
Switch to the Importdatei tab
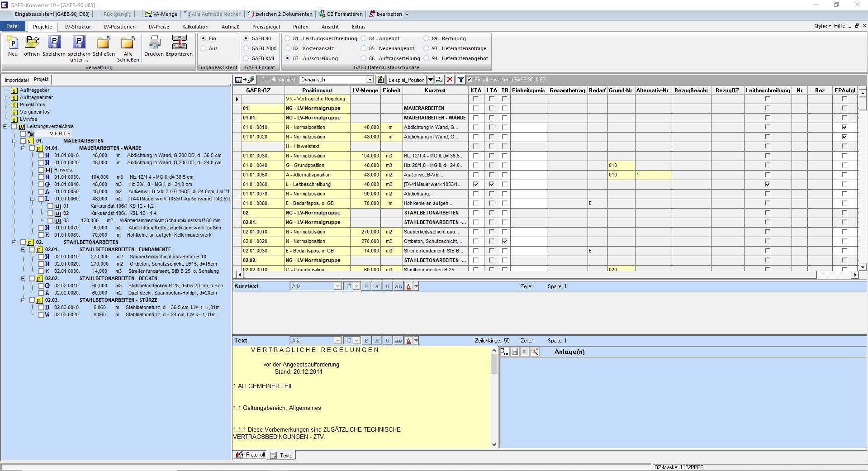pos(17,80)
